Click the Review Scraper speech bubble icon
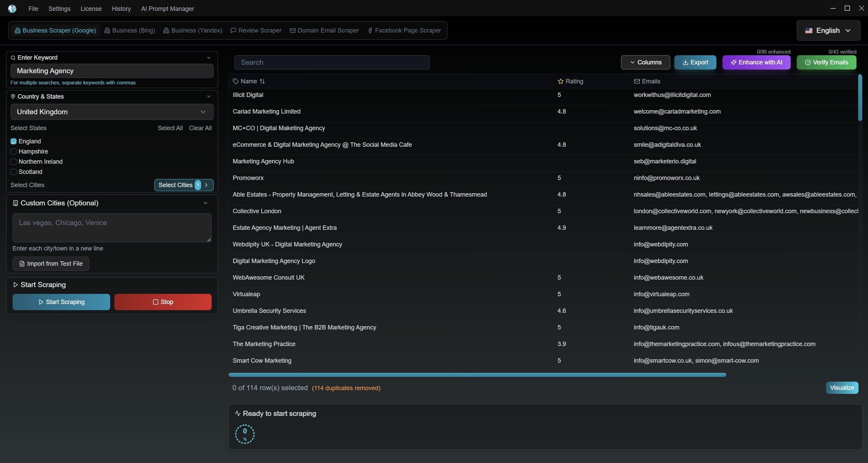This screenshot has height=463, width=868. click(233, 31)
